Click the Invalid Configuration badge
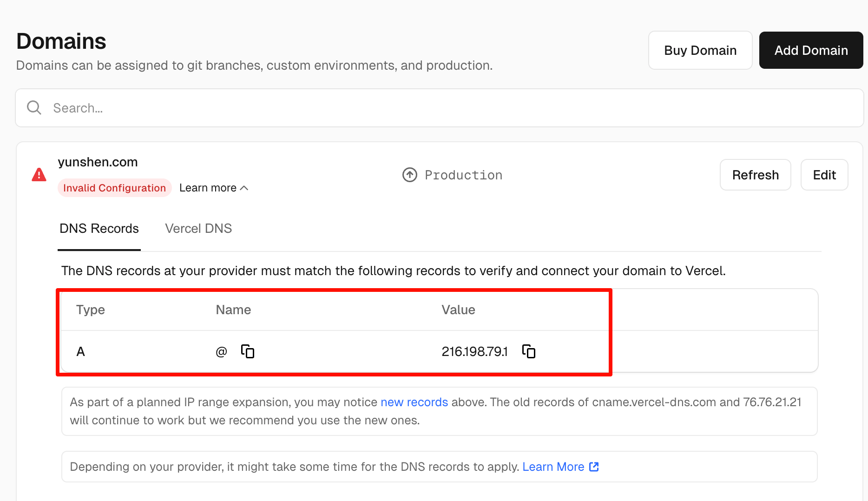The width and height of the screenshot is (868, 501). click(114, 188)
